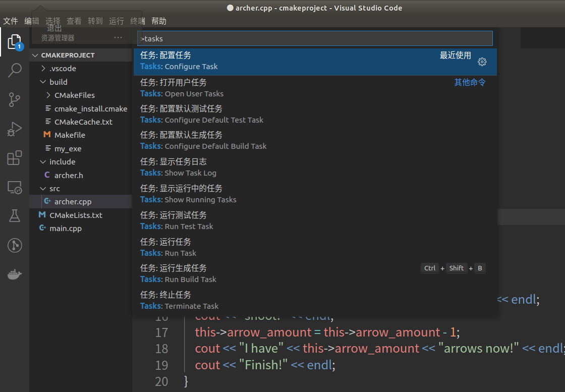Screen dimensions: 565x392
Task: Click the Makefile M icon in build
Action: click(x=47, y=135)
